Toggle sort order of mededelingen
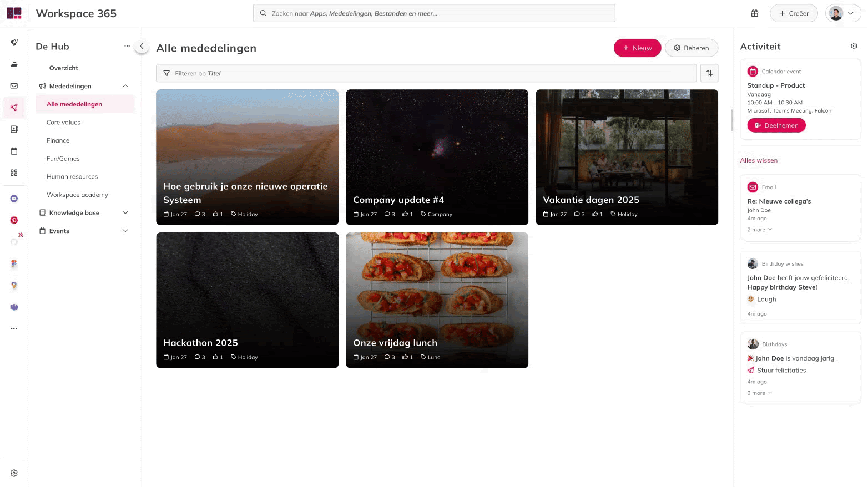This screenshot has width=868, height=487. (x=709, y=73)
